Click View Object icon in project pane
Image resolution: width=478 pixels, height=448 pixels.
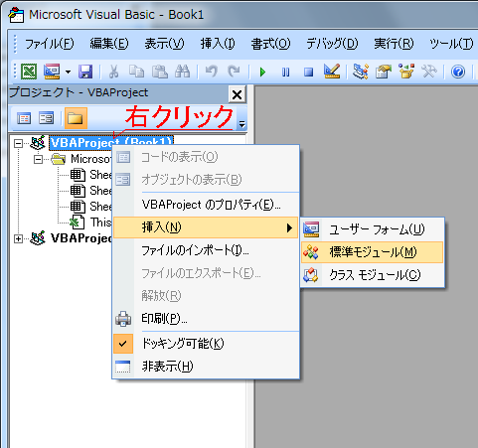pos(46,118)
